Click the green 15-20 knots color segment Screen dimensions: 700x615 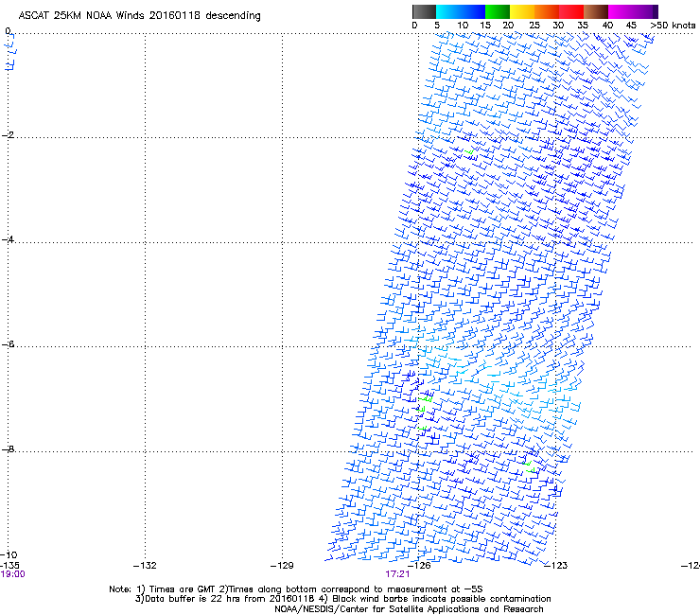498,11
